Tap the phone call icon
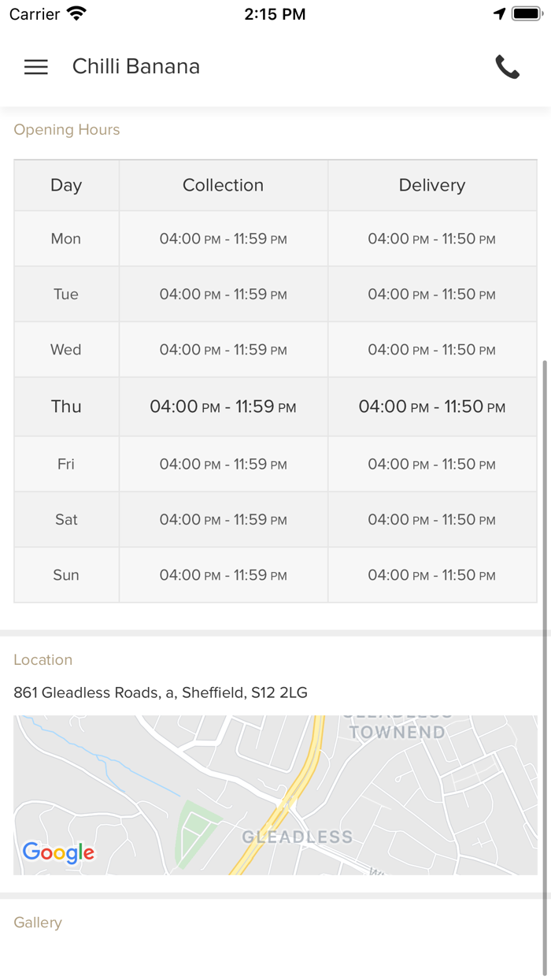The width and height of the screenshot is (551, 980). pyautogui.click(x=508, y=67)
